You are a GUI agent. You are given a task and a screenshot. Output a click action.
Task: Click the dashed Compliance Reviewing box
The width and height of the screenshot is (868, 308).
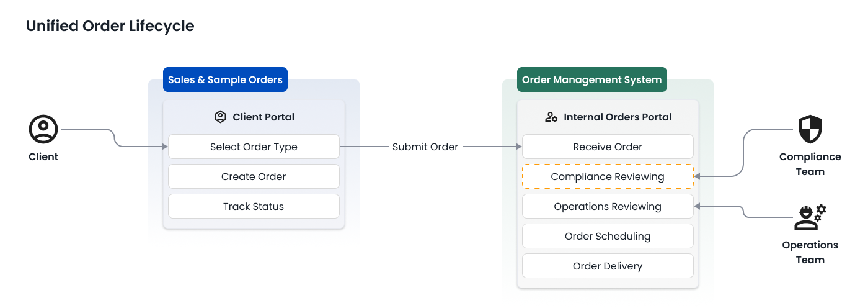[608, 176]
